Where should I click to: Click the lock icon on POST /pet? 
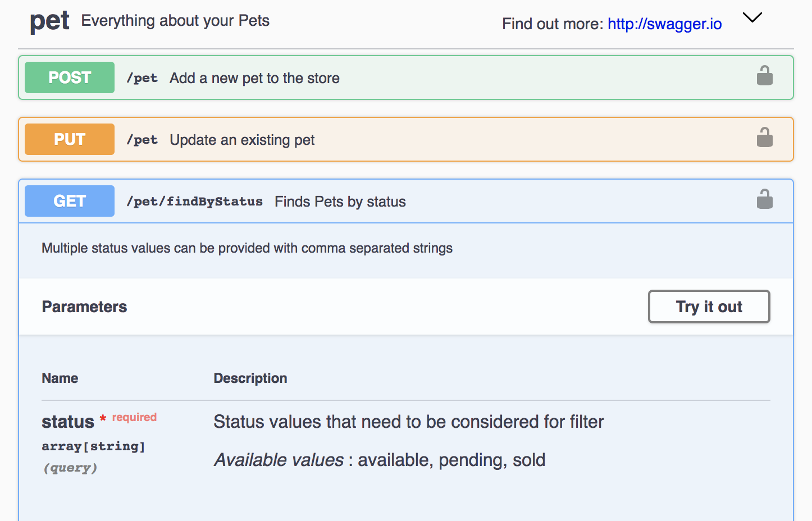tap(764, 76)
